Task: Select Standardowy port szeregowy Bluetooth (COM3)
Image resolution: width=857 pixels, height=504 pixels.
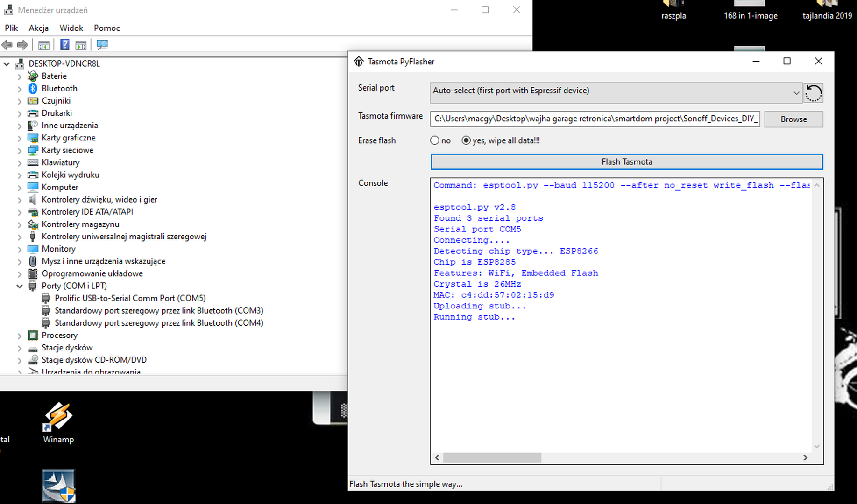Action: click(159, 310)
